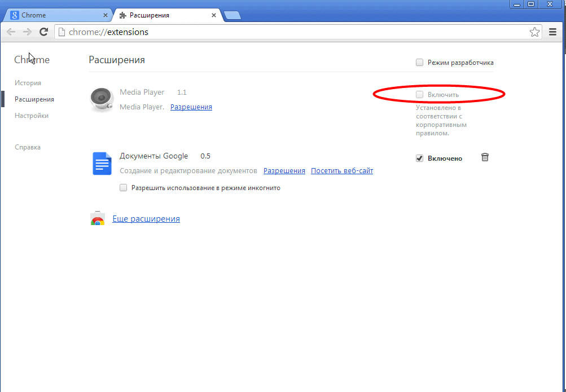Minimize the browser window
566x392 pixels.
click(517, 4)
